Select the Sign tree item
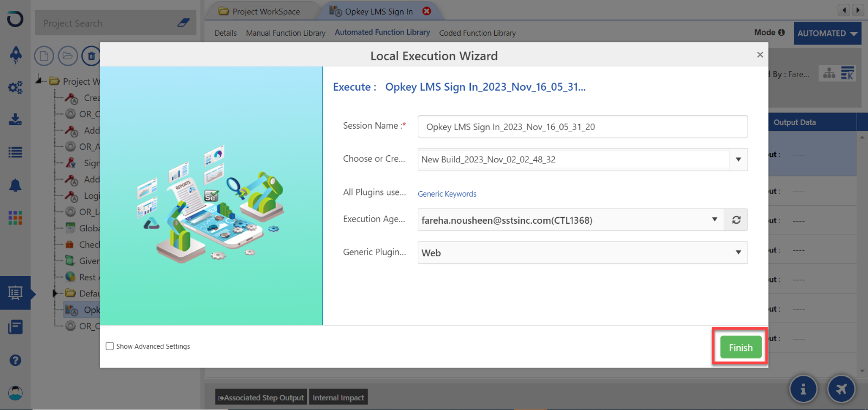 point(82,163)
